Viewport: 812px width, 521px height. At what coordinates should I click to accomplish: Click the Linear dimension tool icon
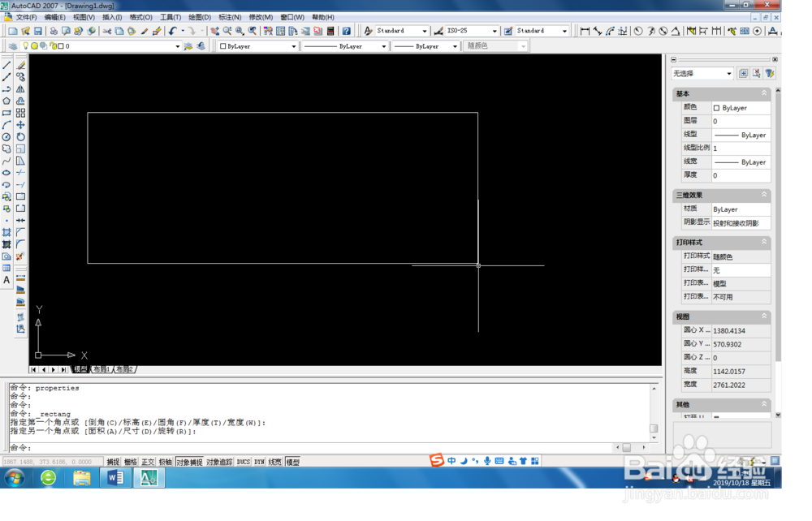pyautogui.click(x=585, y=31)
